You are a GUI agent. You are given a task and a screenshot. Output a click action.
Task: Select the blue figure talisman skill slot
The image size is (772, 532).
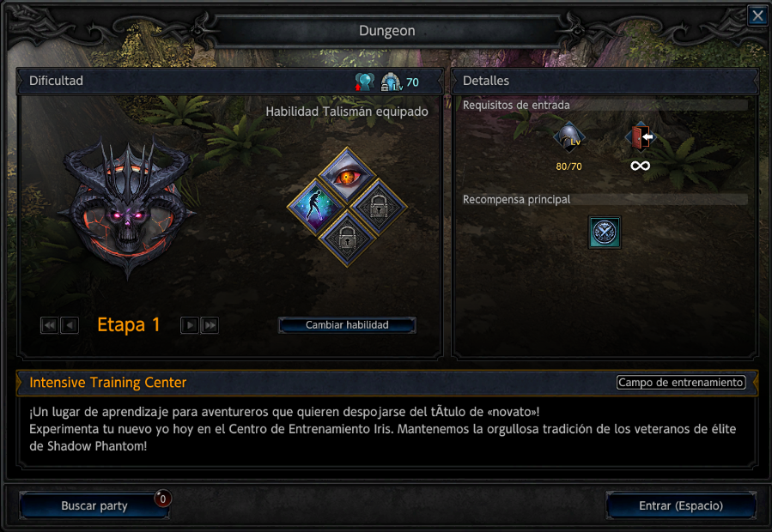coord(316,206)
